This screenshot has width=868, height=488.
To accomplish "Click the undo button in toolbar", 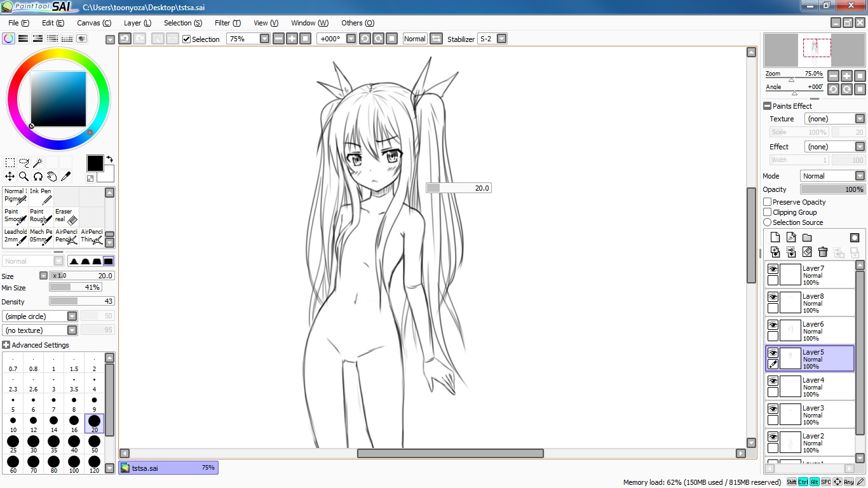I will (125, 39).
